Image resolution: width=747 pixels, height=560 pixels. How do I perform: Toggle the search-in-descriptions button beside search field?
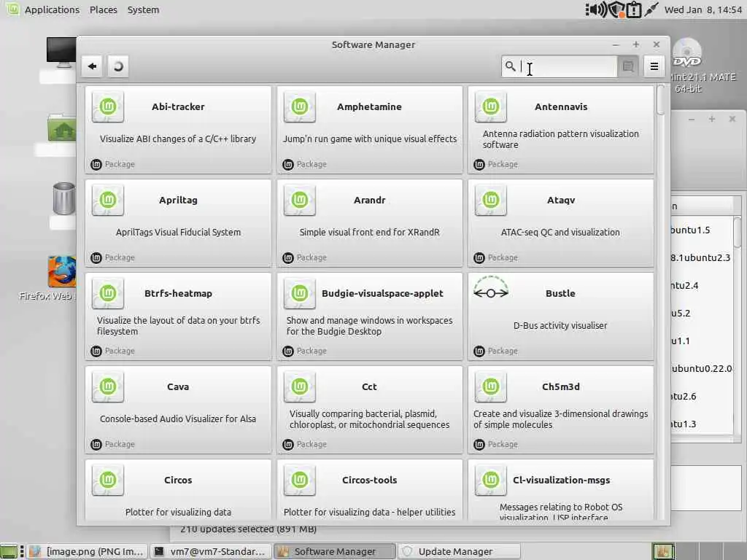point(628,66)
